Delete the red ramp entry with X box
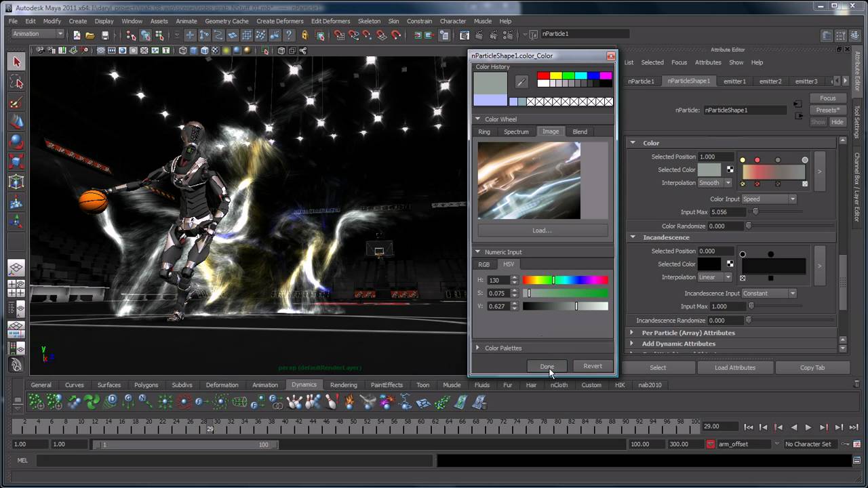Screen dimensions: 868x488 pyautogui.click(x=757, y=184)
